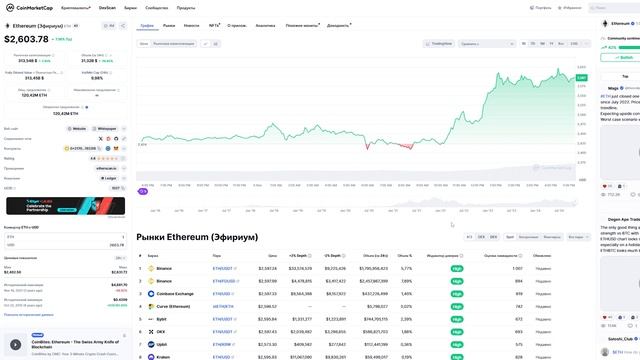Click the purple event marker under the chart
Viewport: 640px width, 360px height.
click(x=143, y=191)
